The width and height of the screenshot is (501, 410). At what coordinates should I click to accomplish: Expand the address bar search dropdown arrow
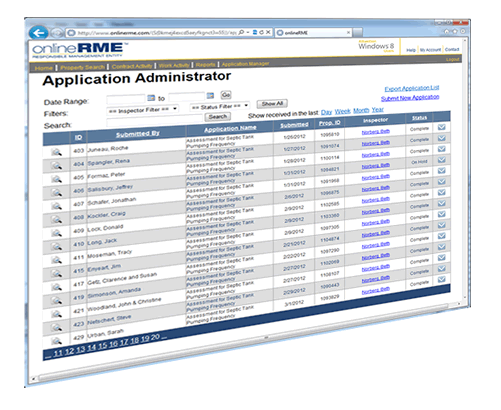(248, 32)
